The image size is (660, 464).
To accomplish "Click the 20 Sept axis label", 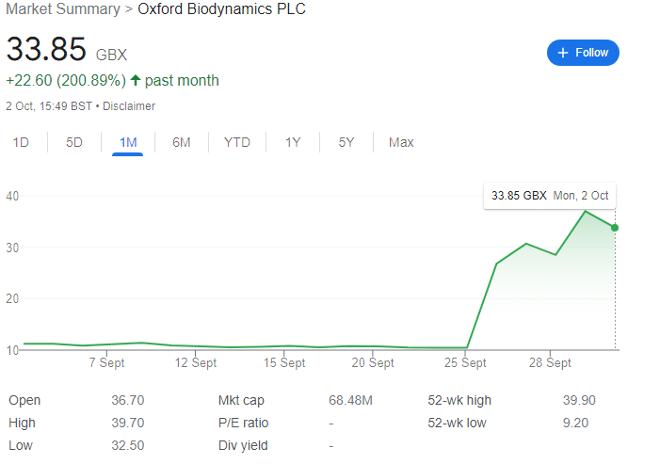I will click(373, 363).
